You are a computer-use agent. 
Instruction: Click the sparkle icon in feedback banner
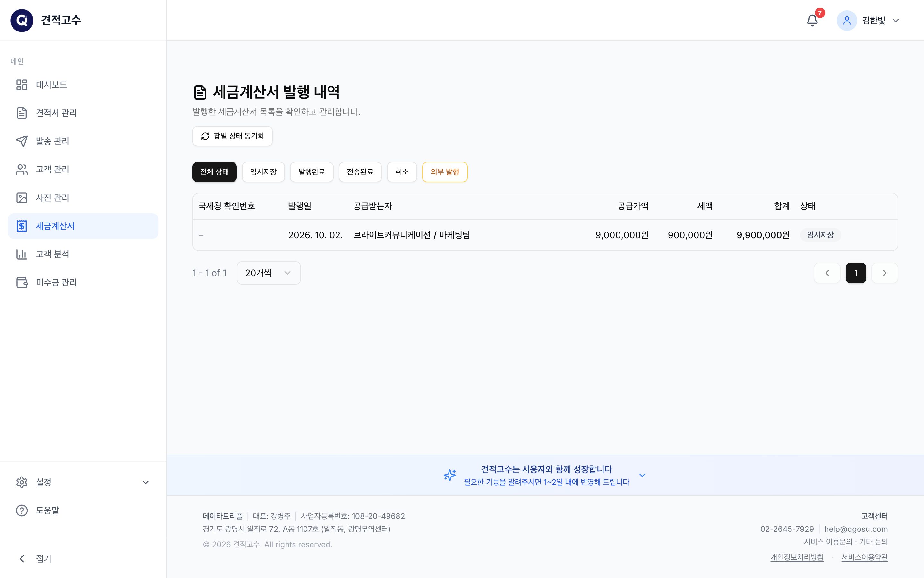pyautogui.click(x=450, y=475)
